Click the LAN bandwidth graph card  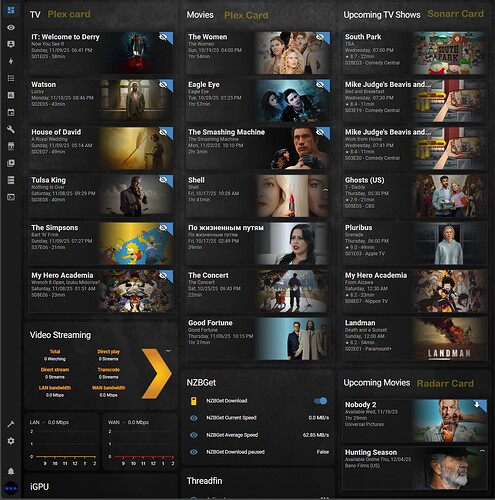[x=62, y=441]
